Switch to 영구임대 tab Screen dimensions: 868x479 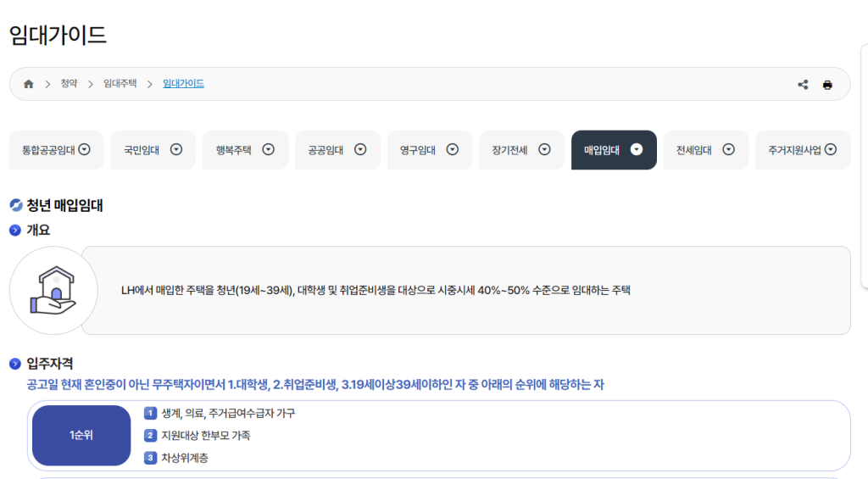(430, 150)
